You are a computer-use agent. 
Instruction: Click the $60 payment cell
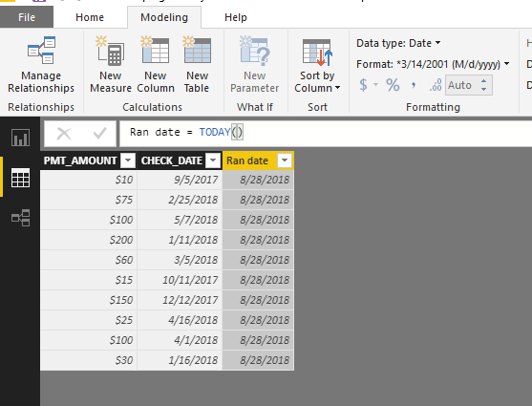[89, 260]
